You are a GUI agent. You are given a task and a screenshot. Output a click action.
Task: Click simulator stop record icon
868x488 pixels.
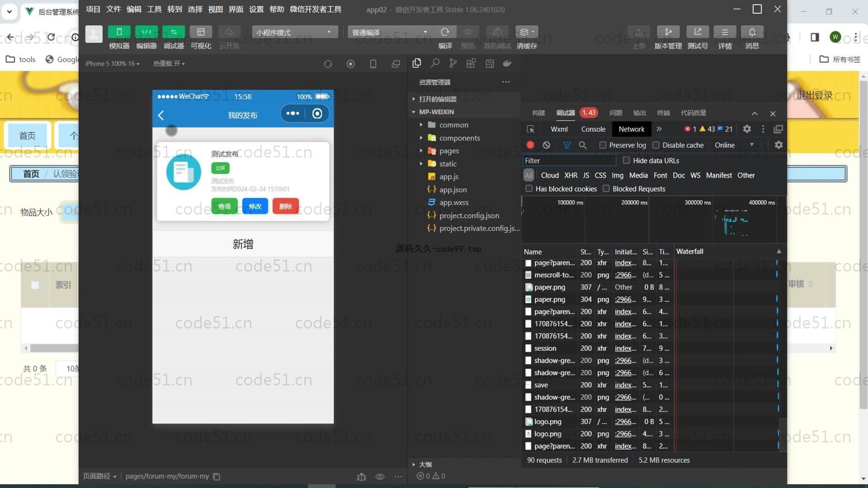(350, 64)
